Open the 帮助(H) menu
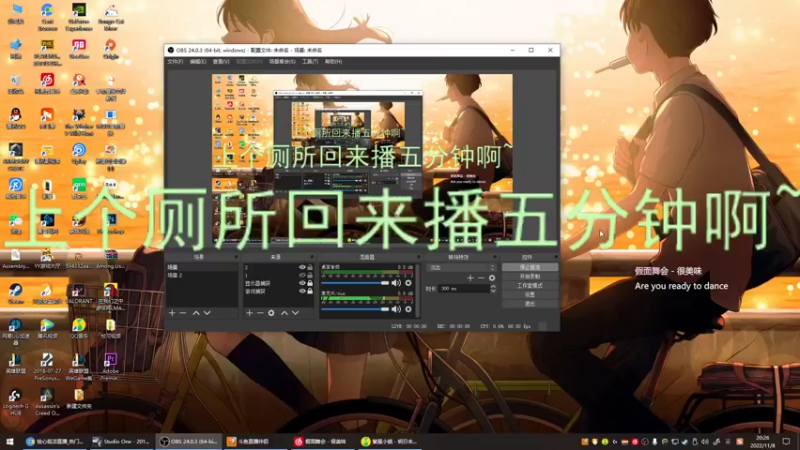This screenshot has height=450, width=800. pos(333,62)
